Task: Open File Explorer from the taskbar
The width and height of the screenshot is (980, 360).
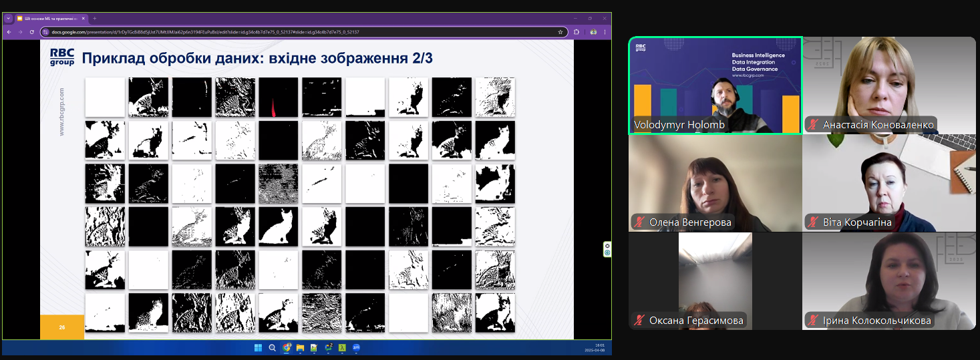Action: coord(300,347)
